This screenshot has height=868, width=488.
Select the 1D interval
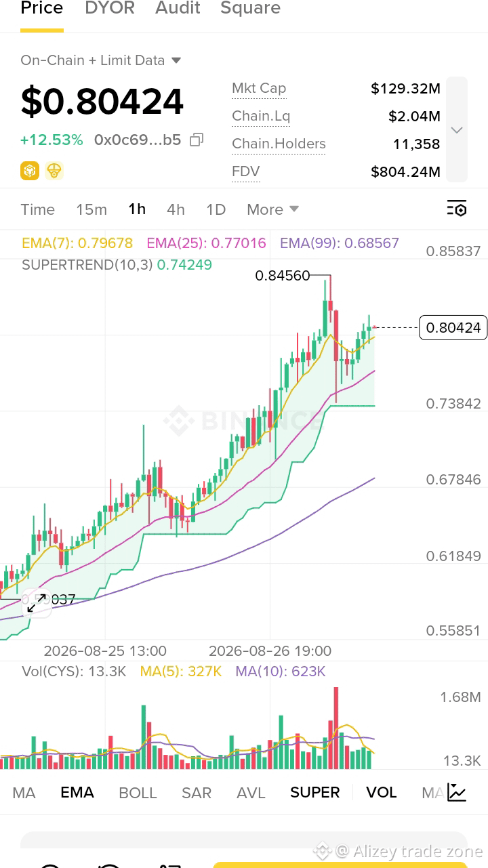(216, 209)
